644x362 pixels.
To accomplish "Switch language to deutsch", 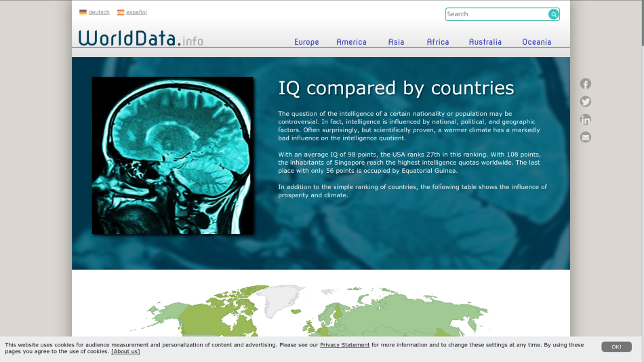I will 99,12.
